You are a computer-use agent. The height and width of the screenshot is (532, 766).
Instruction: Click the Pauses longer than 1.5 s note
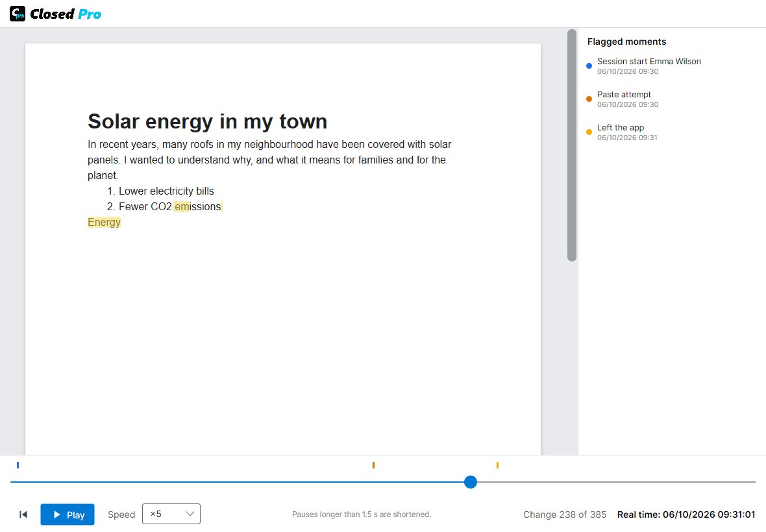362,514
